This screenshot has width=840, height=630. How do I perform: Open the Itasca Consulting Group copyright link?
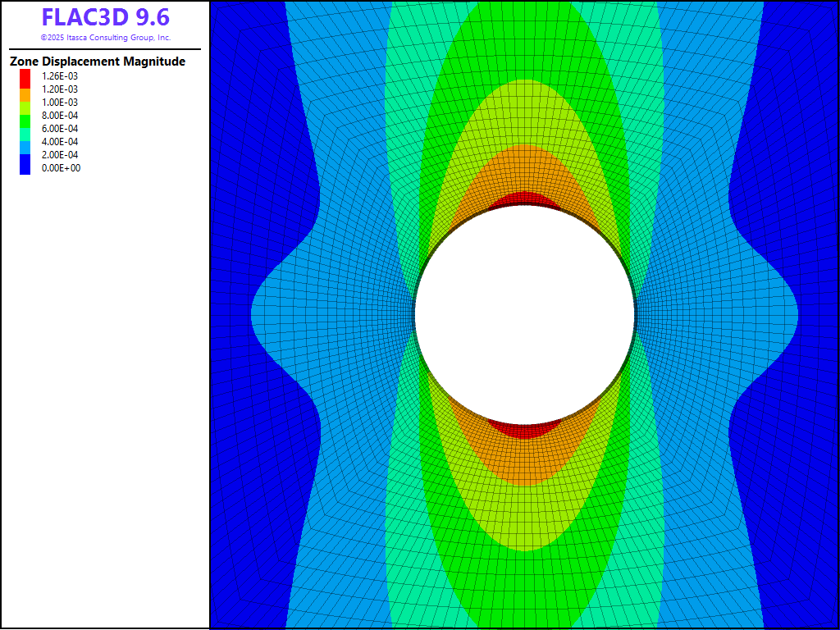pos(105,38)
